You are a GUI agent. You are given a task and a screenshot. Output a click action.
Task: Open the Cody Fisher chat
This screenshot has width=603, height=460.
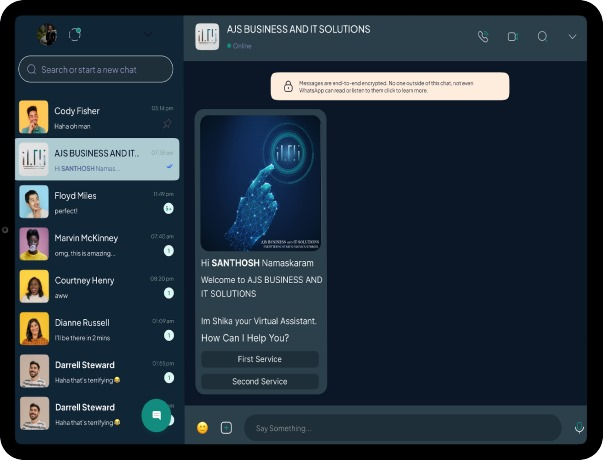97,117
